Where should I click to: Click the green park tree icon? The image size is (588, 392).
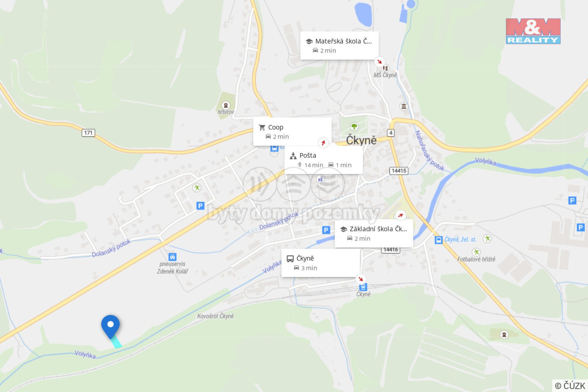(x=354, y=126)
